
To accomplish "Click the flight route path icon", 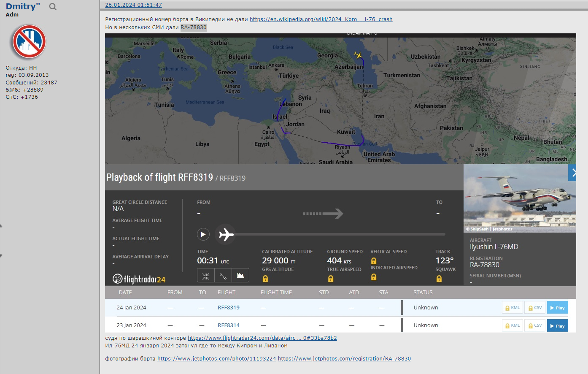I will [x=223, y=276].
